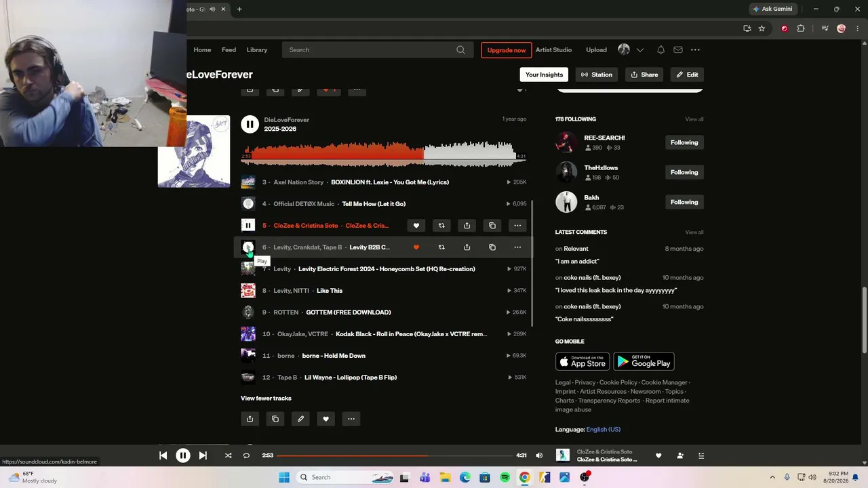The image size is (868, 488).
Task: Unlike track 6 Levity B2B
Action: [x=416, y=247]
